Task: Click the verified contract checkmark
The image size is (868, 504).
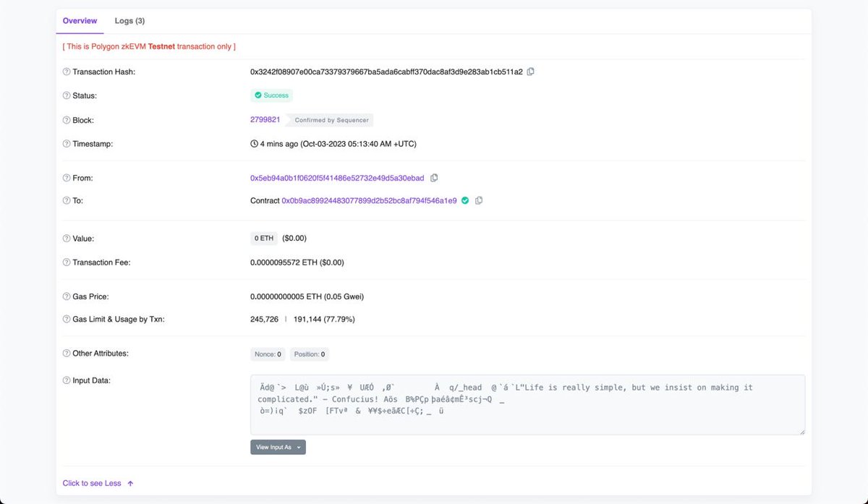Action: [x=464, y=201]
